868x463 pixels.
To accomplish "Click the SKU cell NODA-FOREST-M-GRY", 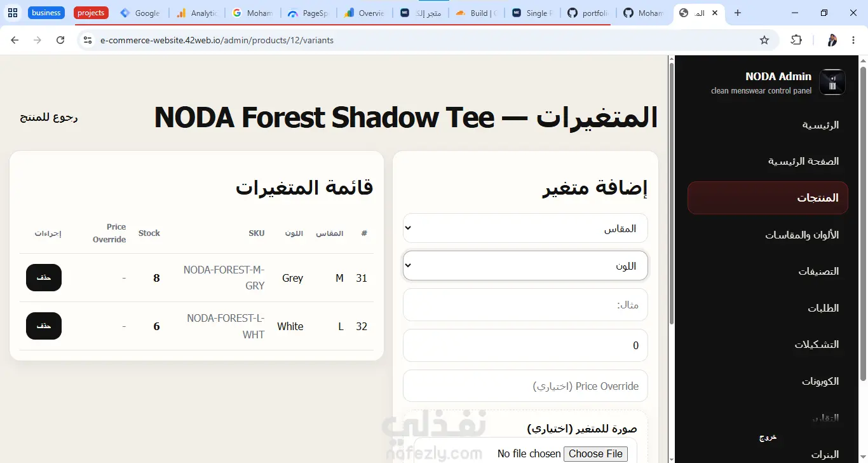I will pos(224,278).
